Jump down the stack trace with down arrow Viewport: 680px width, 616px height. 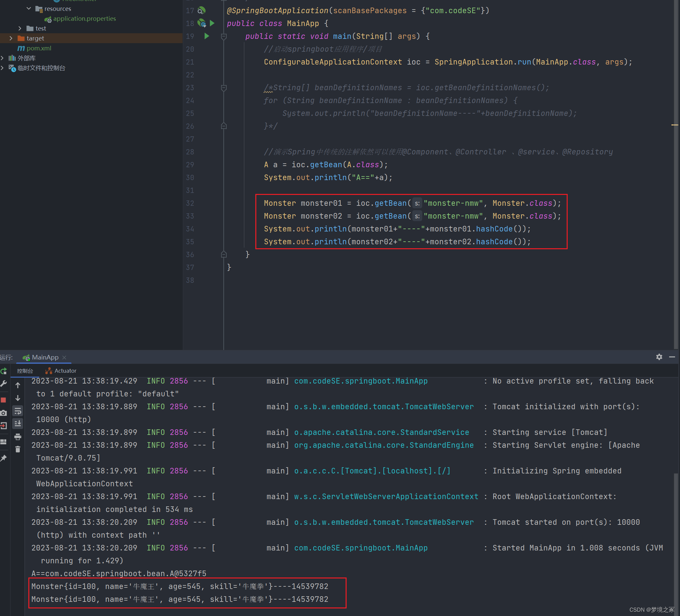(x=18, y=398)
